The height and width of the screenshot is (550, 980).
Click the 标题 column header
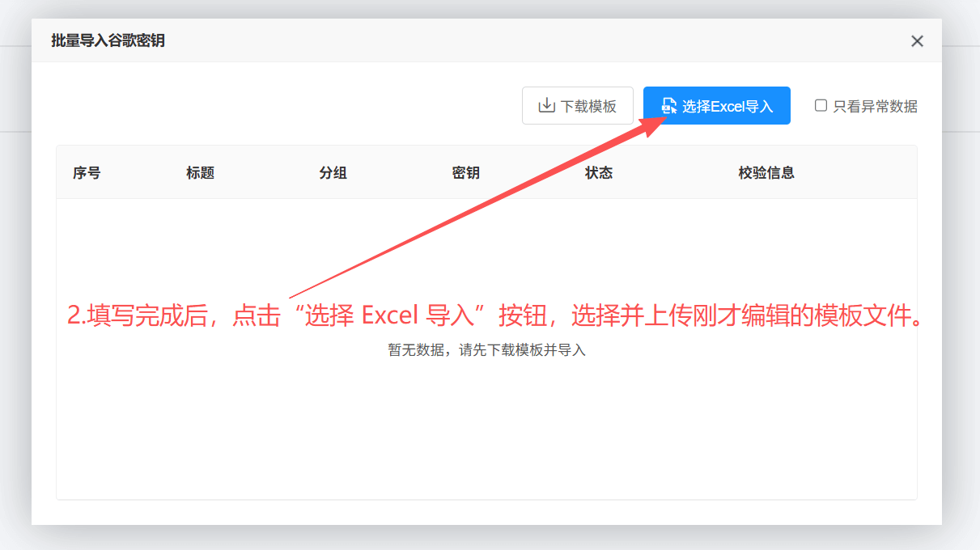[200, 172]
